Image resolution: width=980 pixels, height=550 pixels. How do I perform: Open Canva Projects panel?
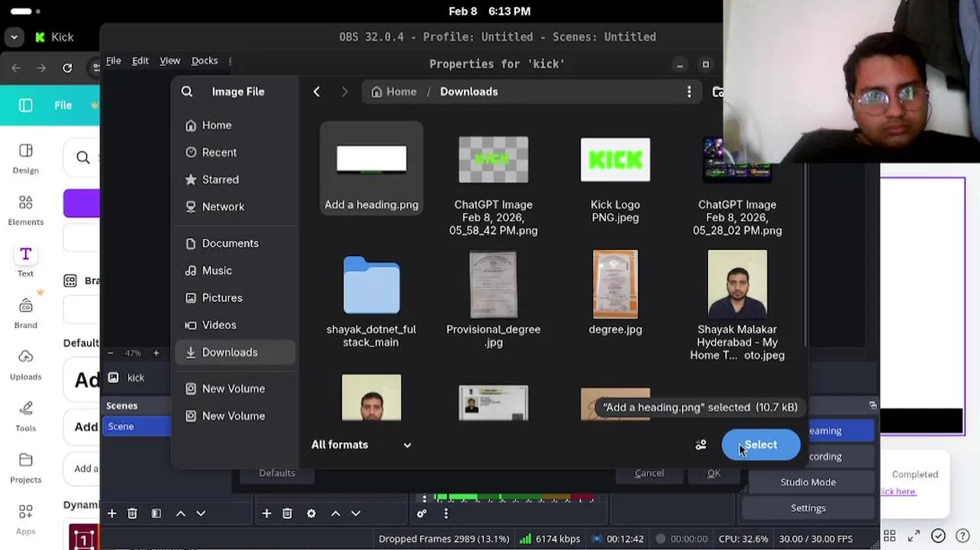(x=25, y=467)
